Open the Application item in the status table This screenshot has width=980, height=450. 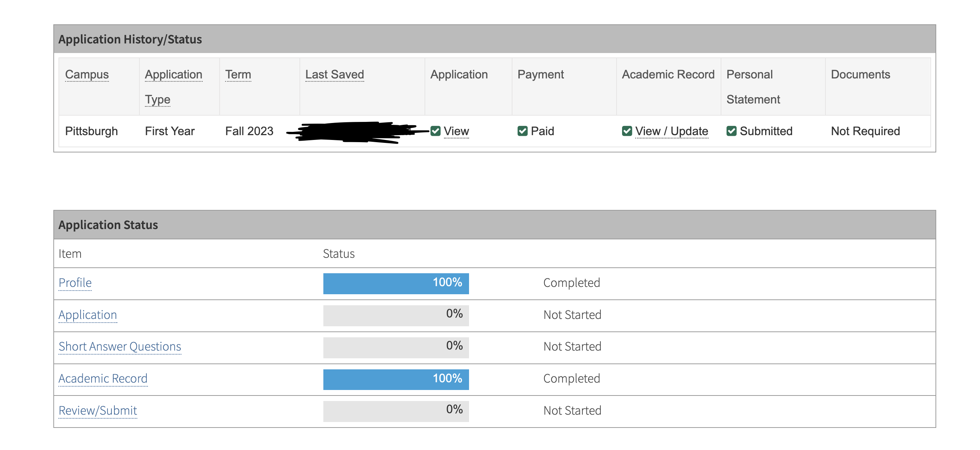(88, 314)
